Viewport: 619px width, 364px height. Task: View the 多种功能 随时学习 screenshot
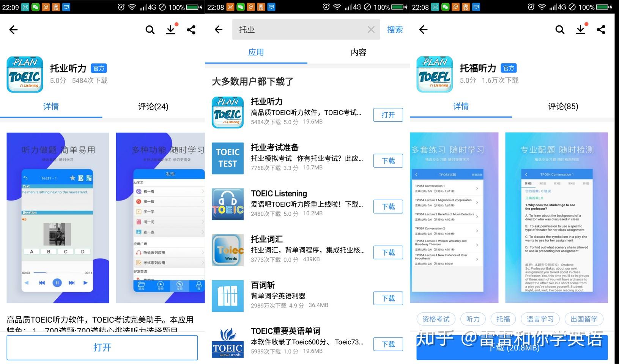pos(160,218)
